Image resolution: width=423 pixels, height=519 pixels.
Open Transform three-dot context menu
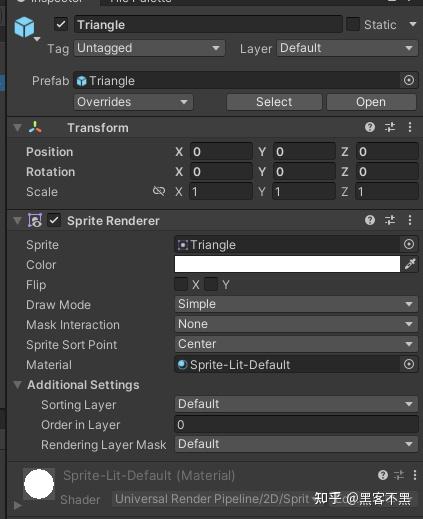tap(410, 127)
